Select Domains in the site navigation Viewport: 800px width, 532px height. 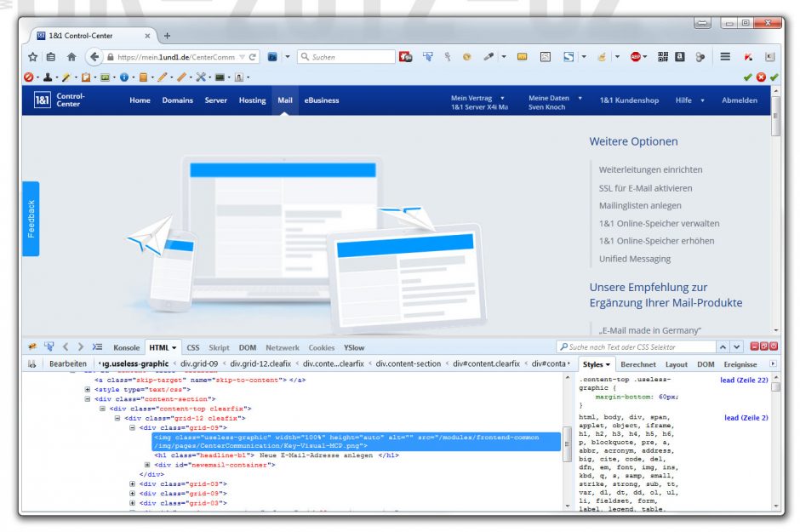coord(178,100)
